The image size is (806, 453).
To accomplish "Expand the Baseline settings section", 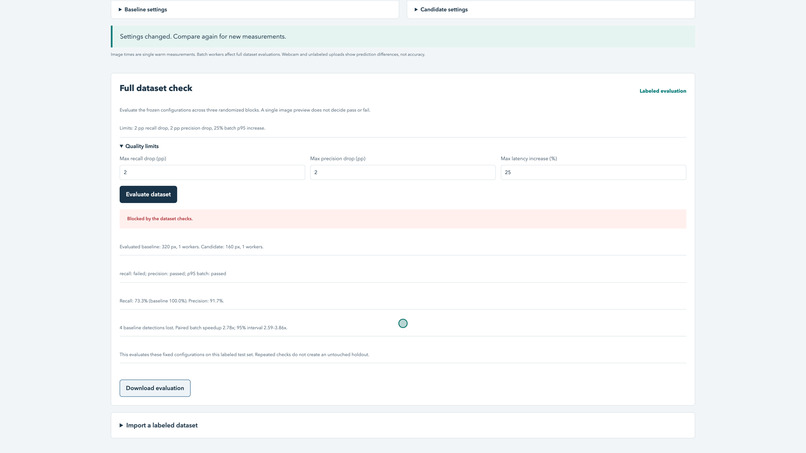I will coord(143,9).
